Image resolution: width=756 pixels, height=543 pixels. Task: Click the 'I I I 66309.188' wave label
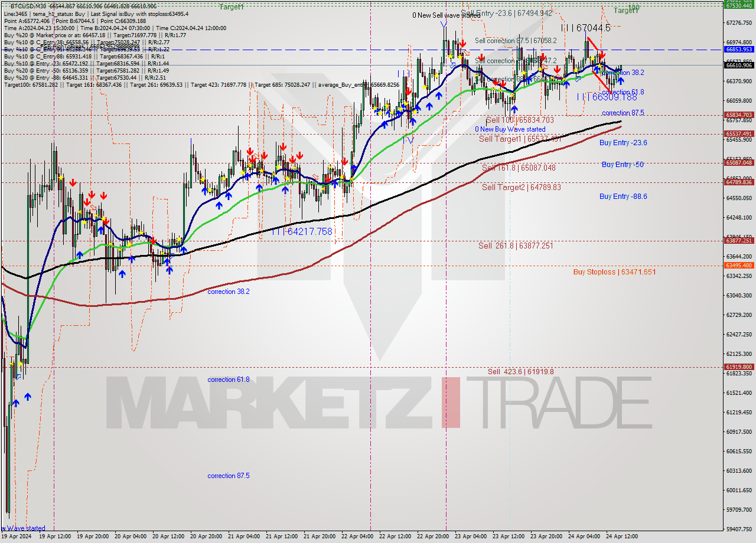[x=607, y=97]
